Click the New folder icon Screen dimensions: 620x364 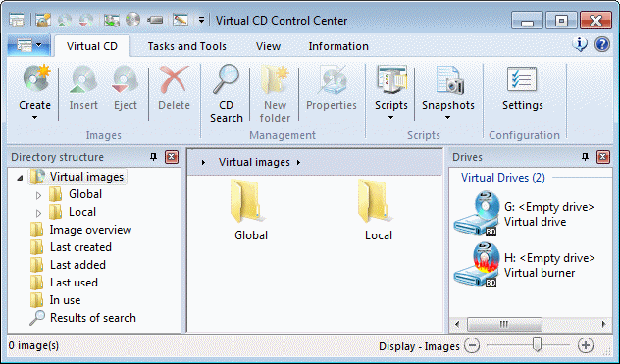(x=275, y=80)
